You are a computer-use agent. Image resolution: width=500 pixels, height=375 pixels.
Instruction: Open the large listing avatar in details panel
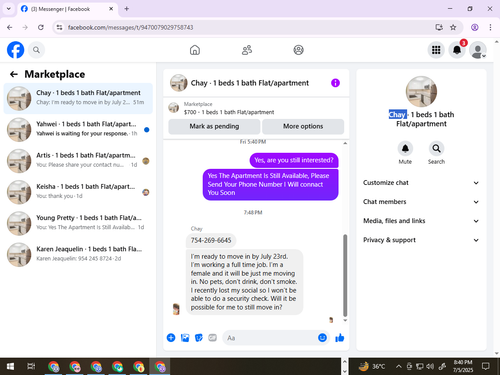click(x=421, y=91)
